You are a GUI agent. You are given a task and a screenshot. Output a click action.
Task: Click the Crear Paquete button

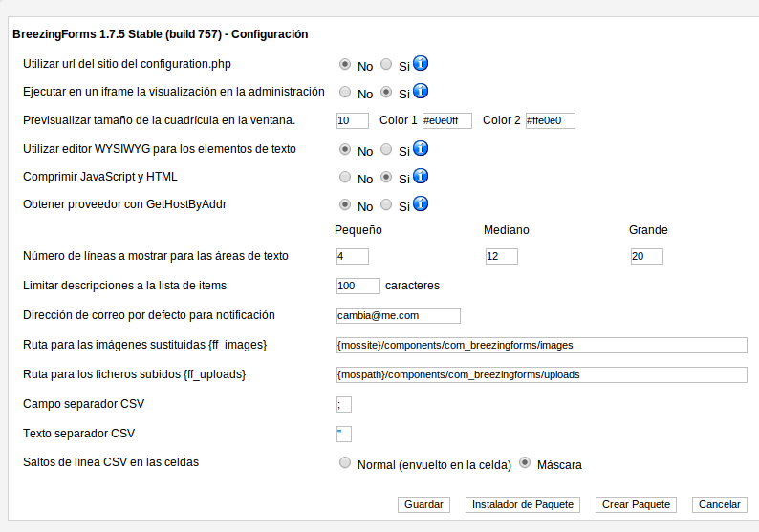(x=636, y=504)
